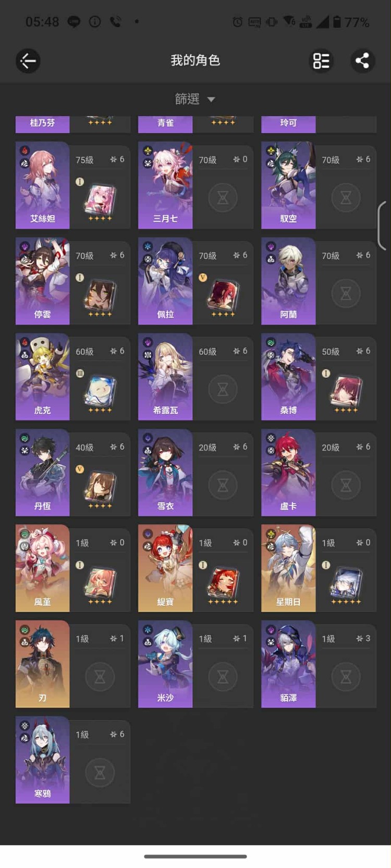Open 佩拉's equipped light cone icon

point(223,297)
